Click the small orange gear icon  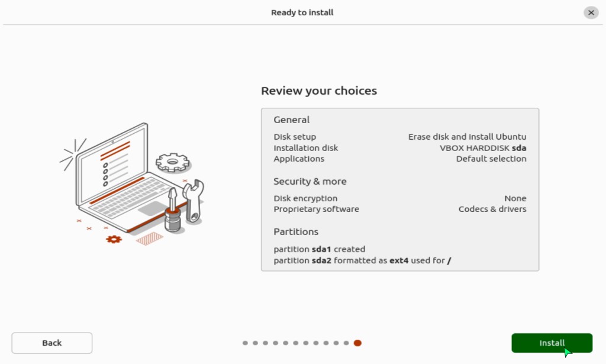[114, 239]
